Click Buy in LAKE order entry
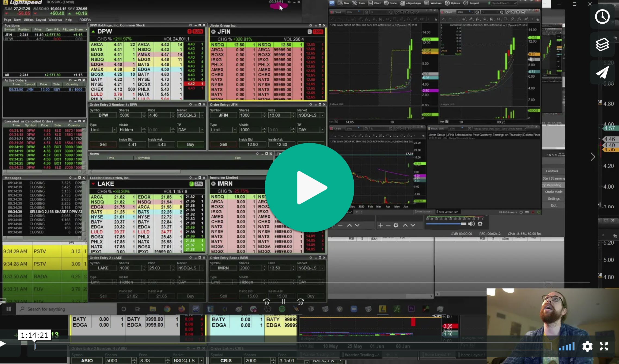 point(190,296)
